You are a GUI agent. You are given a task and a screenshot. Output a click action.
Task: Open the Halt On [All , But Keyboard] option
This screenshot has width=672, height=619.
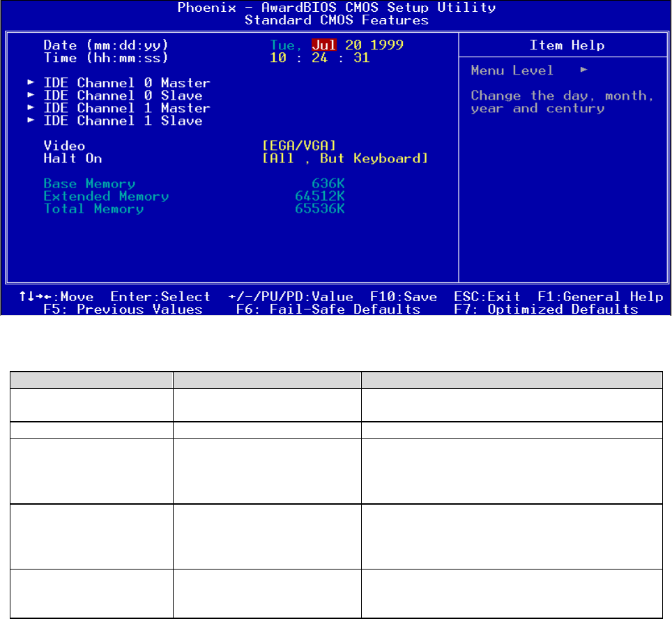tap(345, 158)
